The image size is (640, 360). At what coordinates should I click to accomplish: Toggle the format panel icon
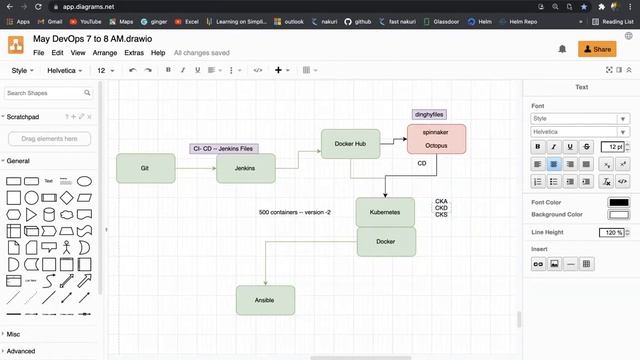tap(619, 70)
